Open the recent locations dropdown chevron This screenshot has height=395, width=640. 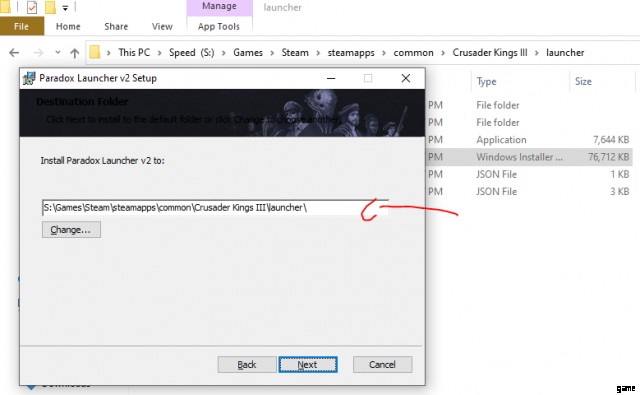pos(58,52)
